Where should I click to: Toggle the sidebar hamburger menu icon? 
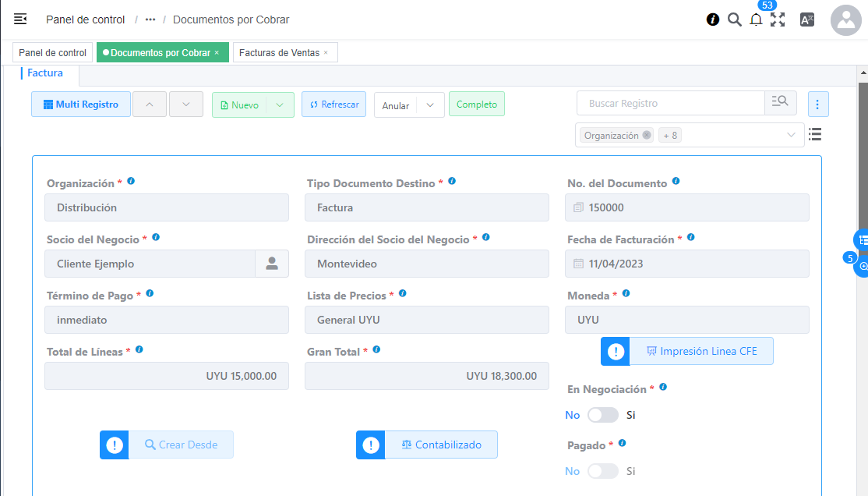(20, 19)
